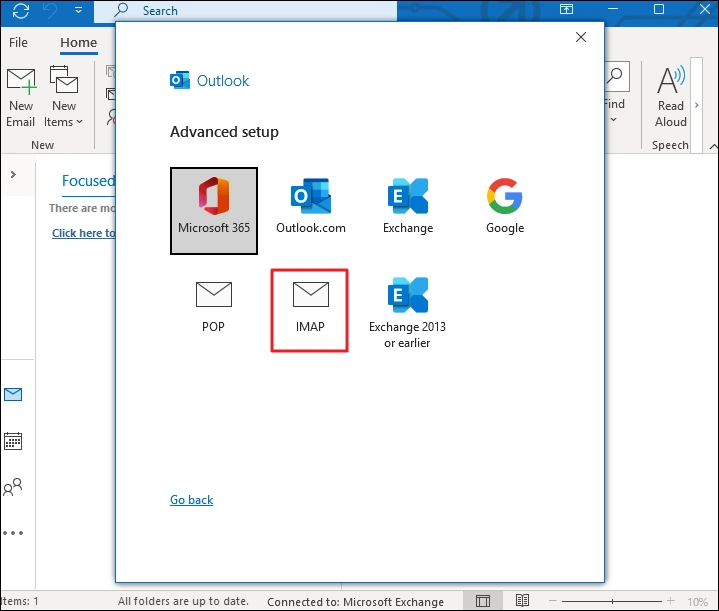Select POP account option
Screen dimensions: 719x611
point(214,307)
